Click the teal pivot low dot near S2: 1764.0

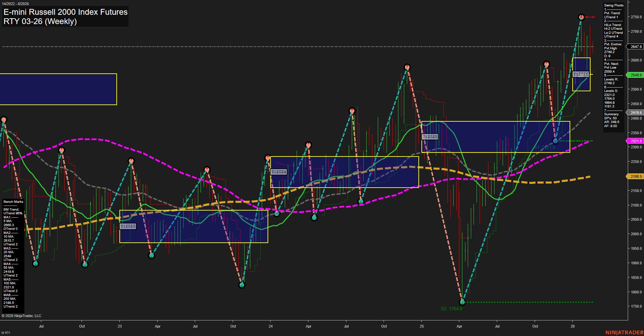pos(462,302)
